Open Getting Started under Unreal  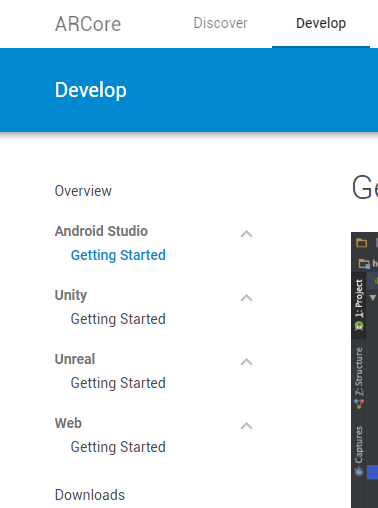pos(118,383)
